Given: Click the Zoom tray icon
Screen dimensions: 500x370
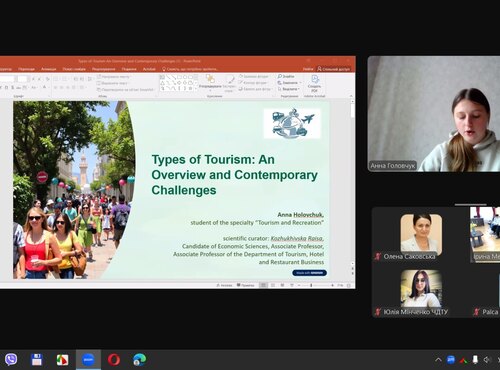Looking at the screenshot, I should coord(451,360).
